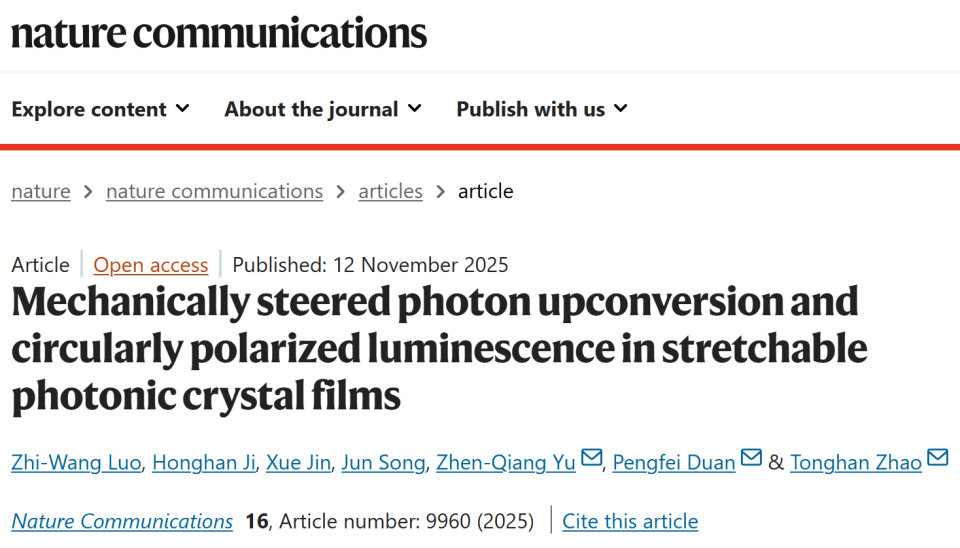Click envelope icon next to Zhen-Qiang Yu
This screenshot has width=960, height=548.
(x=592, y=459)
